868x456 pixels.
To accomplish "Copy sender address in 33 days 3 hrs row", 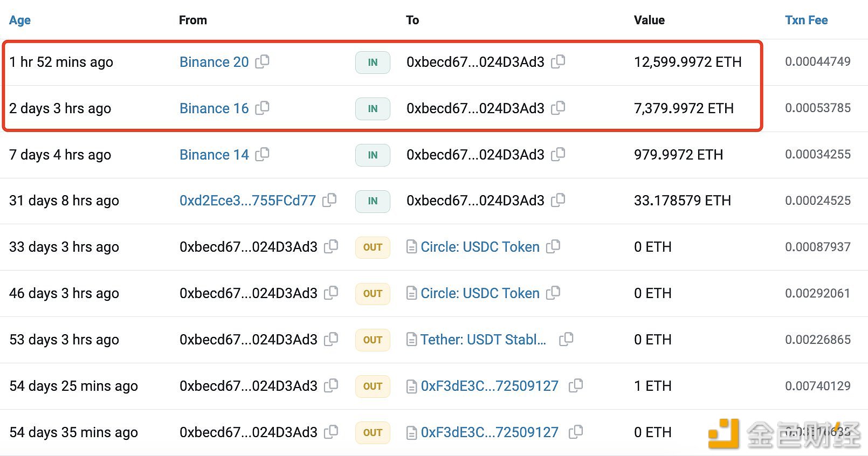I will coord(331,246).
